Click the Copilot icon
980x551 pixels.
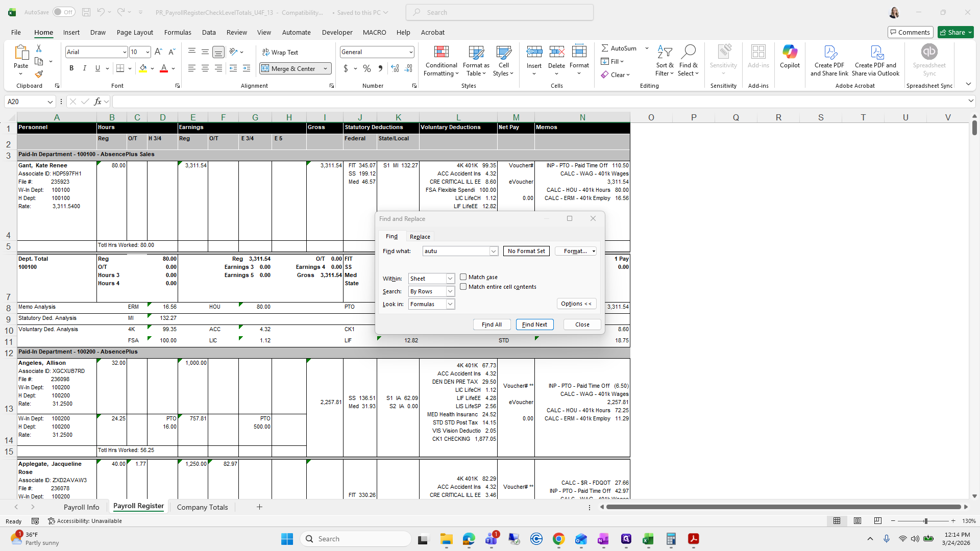click(x=790, y=56)
